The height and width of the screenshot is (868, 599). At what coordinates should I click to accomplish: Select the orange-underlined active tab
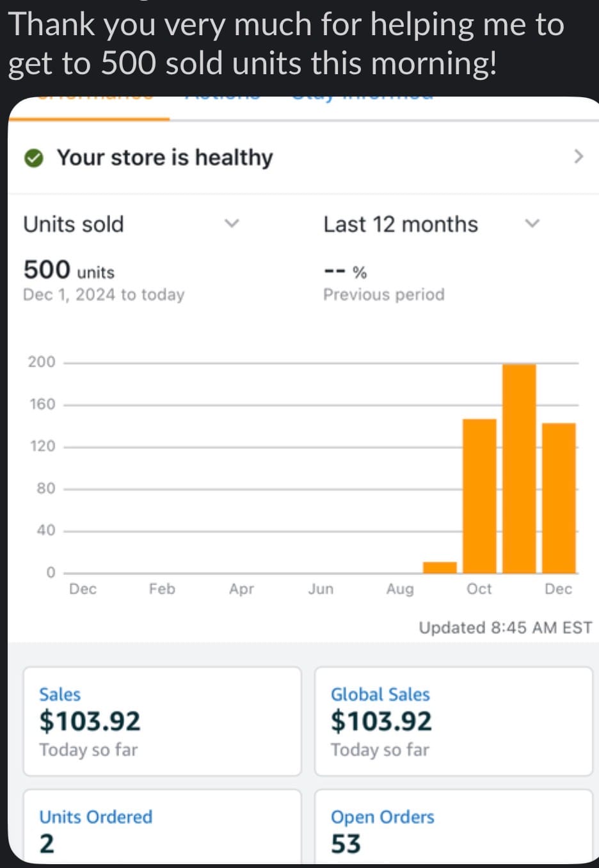(x=95, y=100)
